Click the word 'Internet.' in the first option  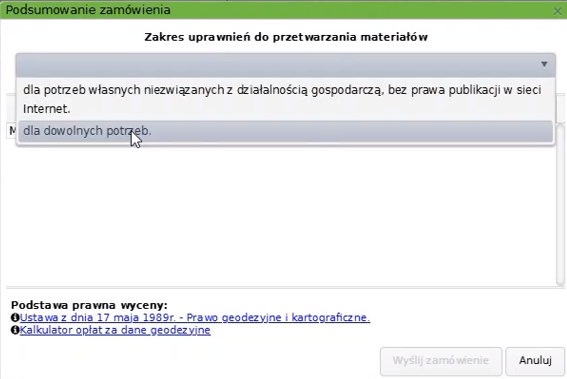point(47,109)
